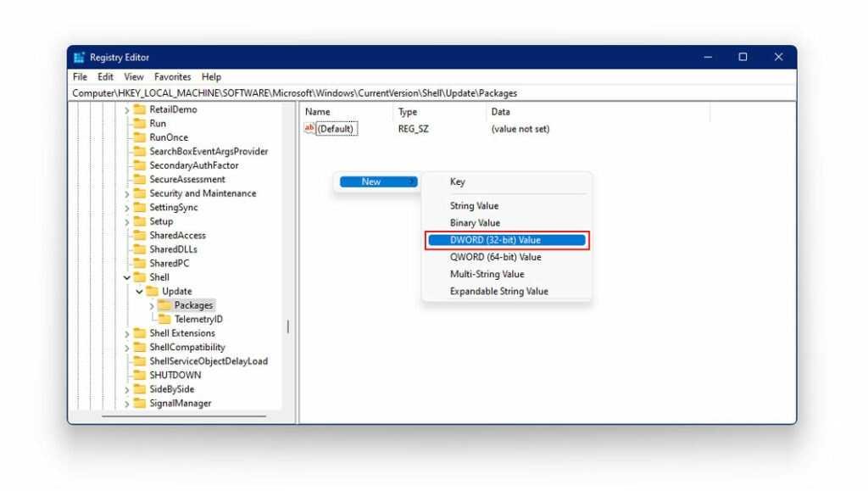
Task: Click the (value not set) data cell
Action: (520, 129)
